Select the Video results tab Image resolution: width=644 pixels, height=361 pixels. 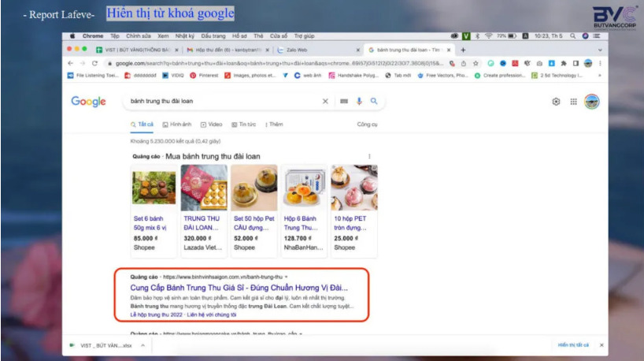[212, 125]
